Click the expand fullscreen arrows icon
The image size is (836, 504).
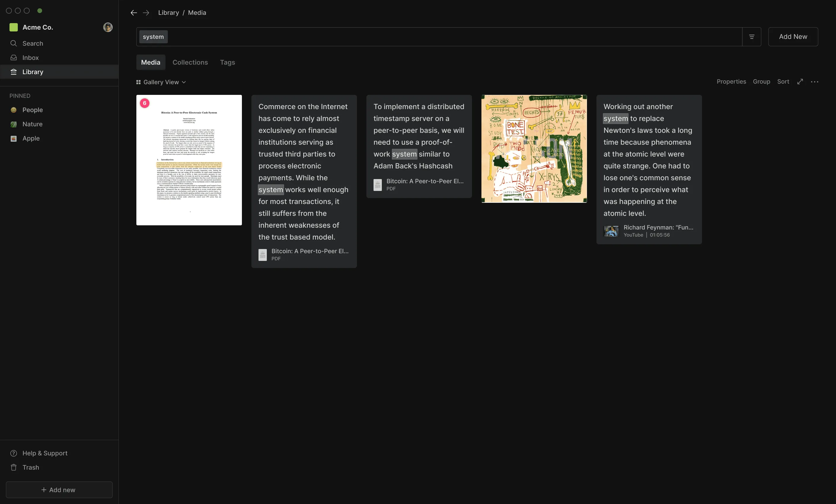800,82
